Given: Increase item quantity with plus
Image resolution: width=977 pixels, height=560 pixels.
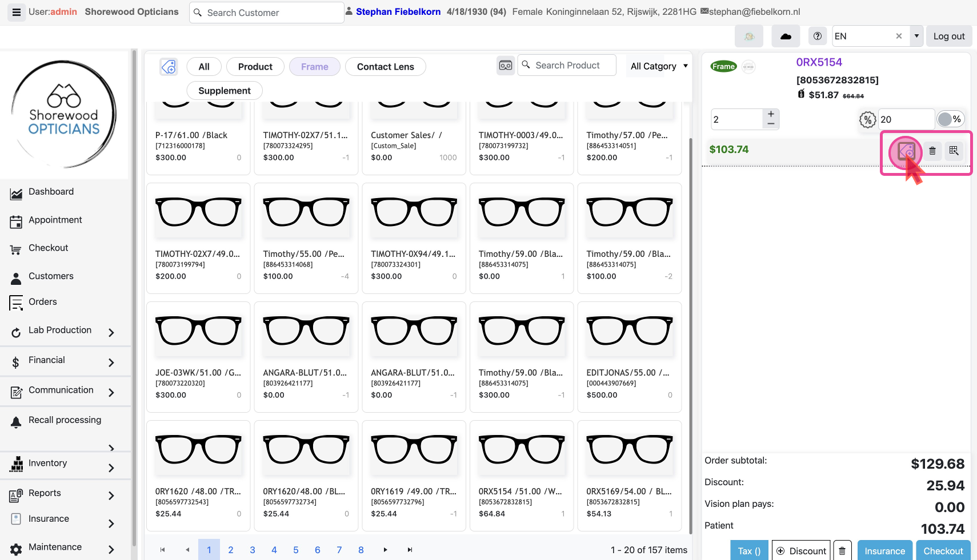Looking at the screenshot, I should tap(771, 114).
